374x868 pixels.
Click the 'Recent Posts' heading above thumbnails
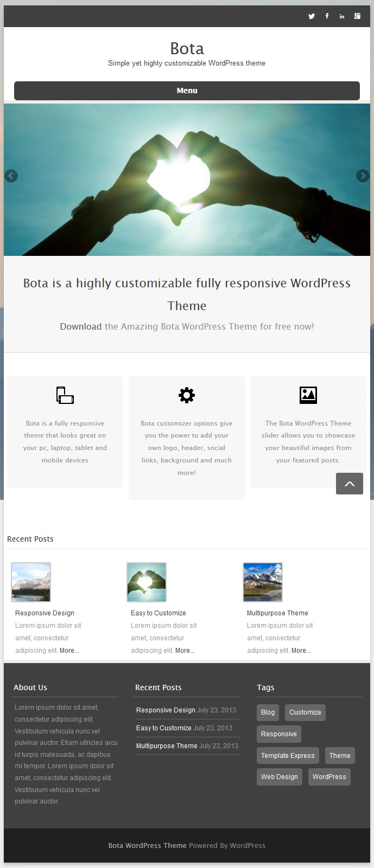pyautogui.click(x=30, y=539)
